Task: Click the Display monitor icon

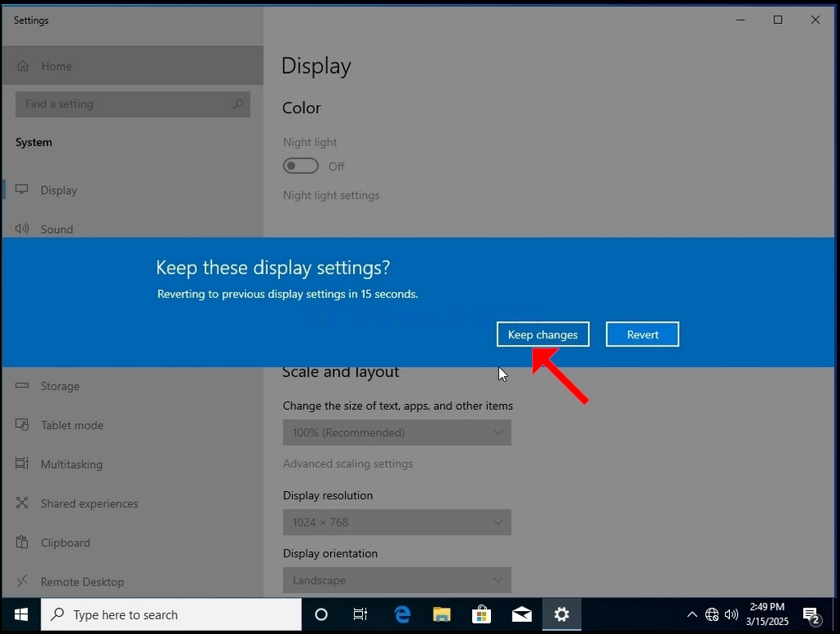Action: tap(22, 189)
